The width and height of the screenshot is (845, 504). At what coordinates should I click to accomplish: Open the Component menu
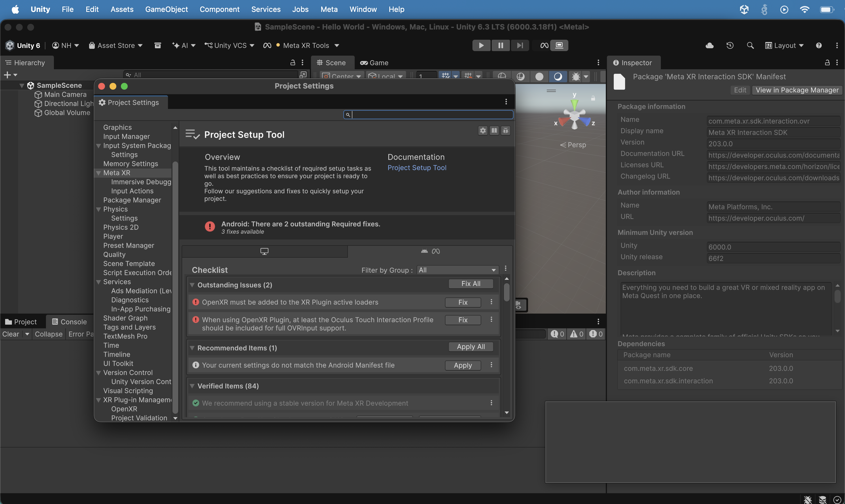tap(219, 9)
